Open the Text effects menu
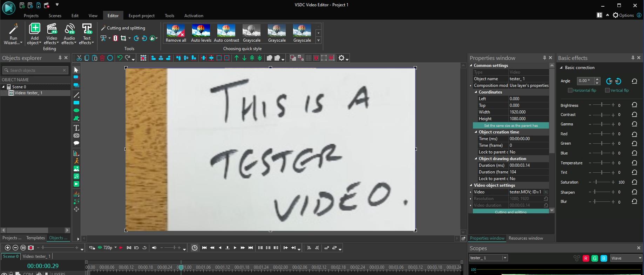 87,34
